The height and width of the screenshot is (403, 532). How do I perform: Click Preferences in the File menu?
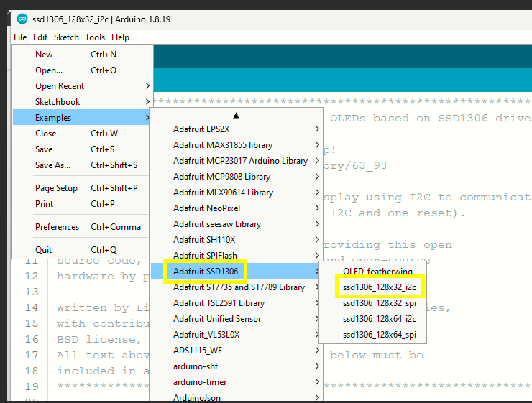58,227
